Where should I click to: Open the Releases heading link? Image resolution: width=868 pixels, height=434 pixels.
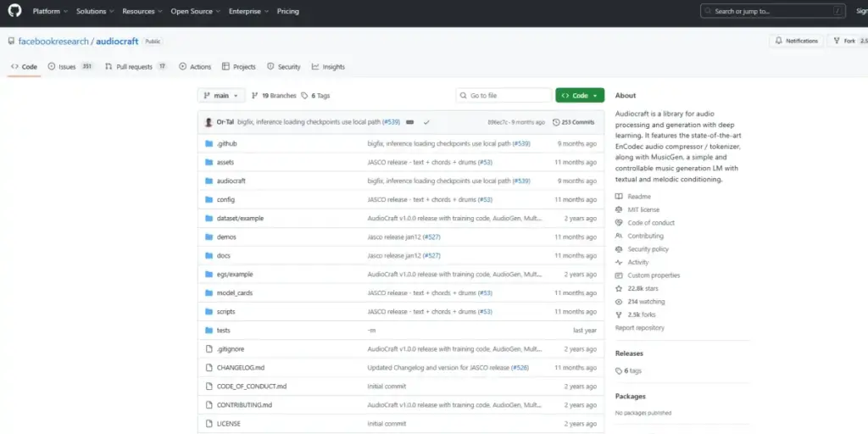tap(629, 353)
